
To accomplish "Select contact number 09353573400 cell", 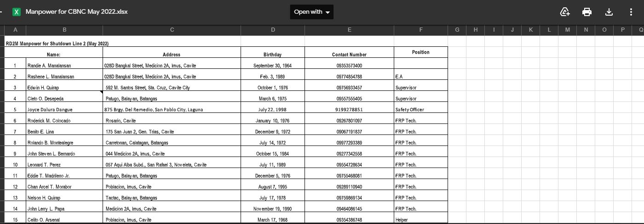I will tap(349, 66).
